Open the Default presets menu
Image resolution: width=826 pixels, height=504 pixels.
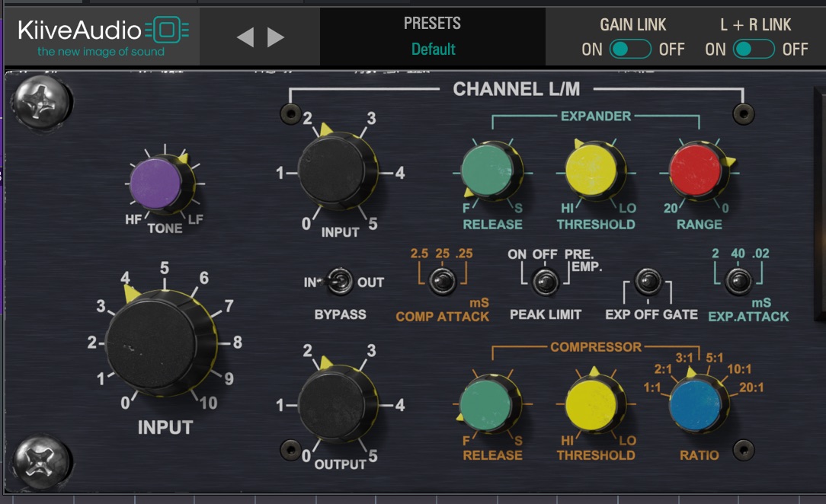tap(433, 49)
